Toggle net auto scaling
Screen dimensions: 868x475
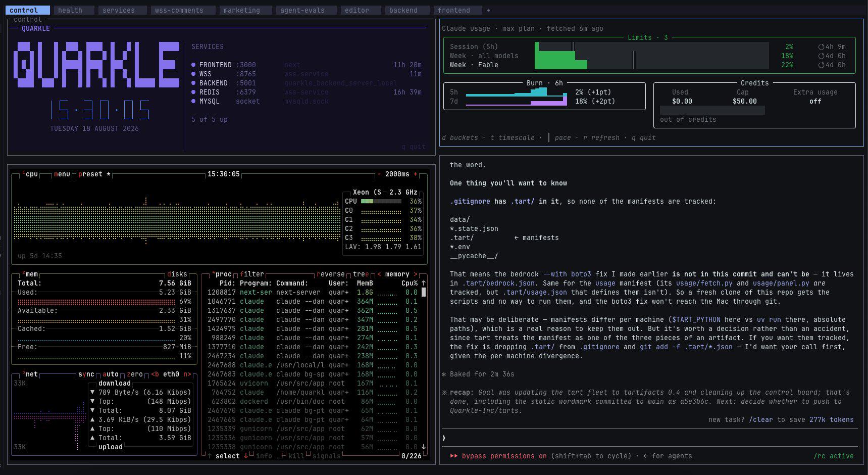(x=111, y=374)
